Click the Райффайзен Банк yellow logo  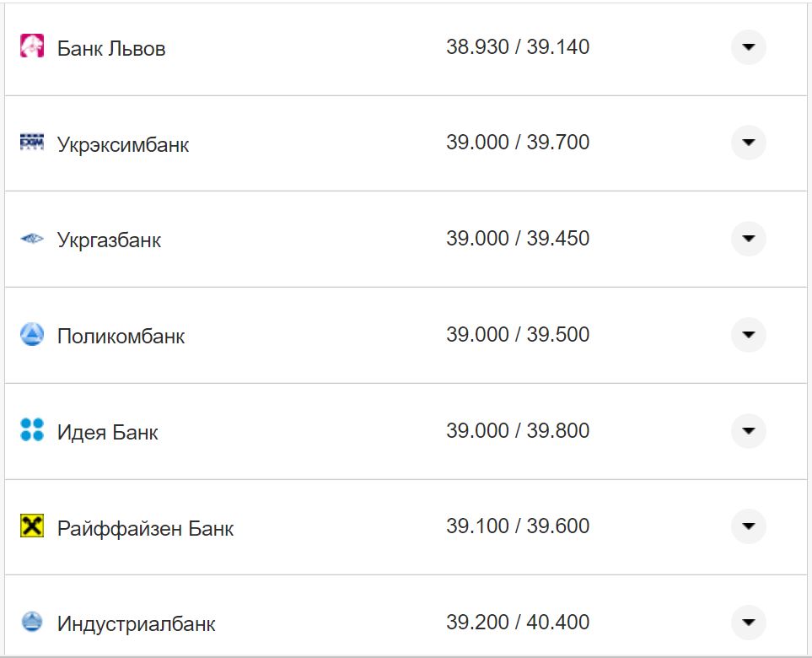pos(32,526)
